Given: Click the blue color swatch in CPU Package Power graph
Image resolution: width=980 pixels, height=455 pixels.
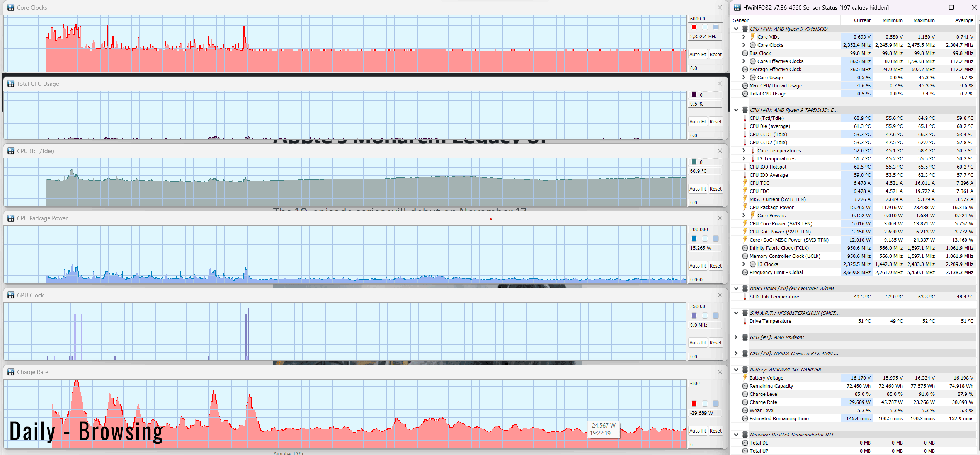Looking at the screenshot, I should click(x=694, y=239).
